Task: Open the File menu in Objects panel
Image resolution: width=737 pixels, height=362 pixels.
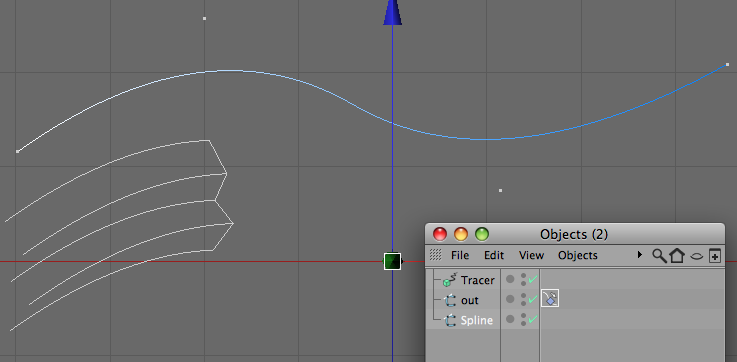Action: point(460,255)
